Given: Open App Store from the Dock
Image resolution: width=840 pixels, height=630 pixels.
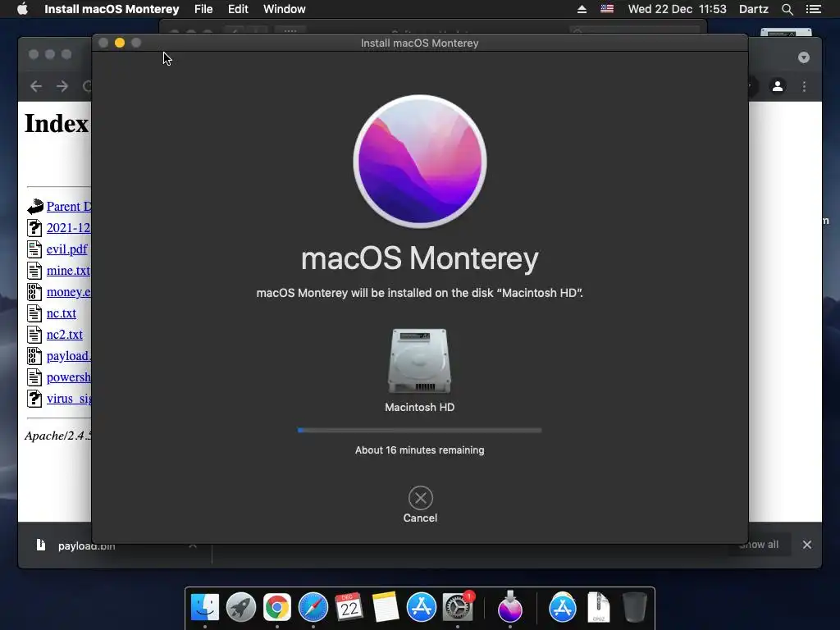Looking at the screenshot, I should (422, 608).
